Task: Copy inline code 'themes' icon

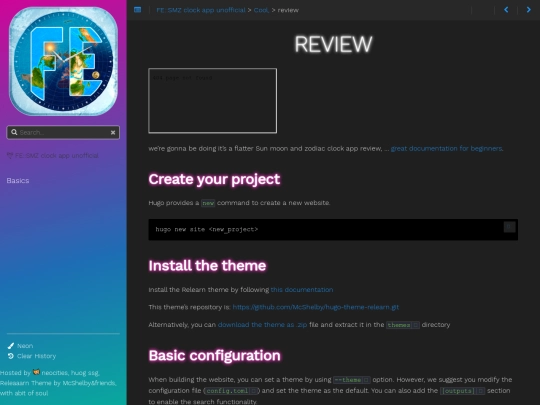Action: (416, 325)
